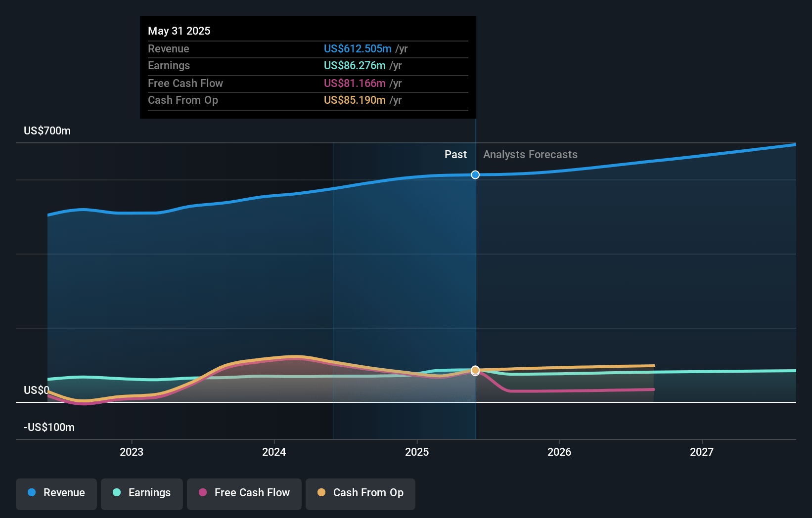Click the May 31 2025 tooltip date
The width and height of the screenshot is (812, 518).
(179, 31)
